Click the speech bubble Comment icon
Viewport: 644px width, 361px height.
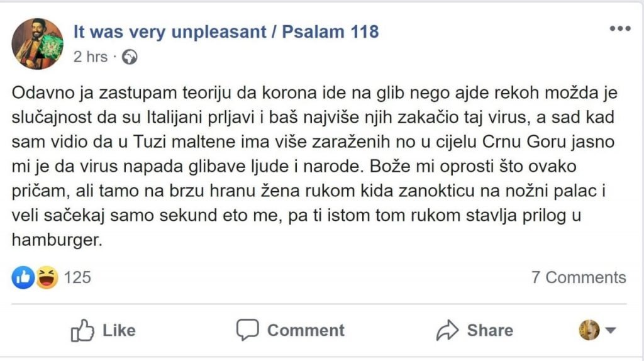pos(248,330)
